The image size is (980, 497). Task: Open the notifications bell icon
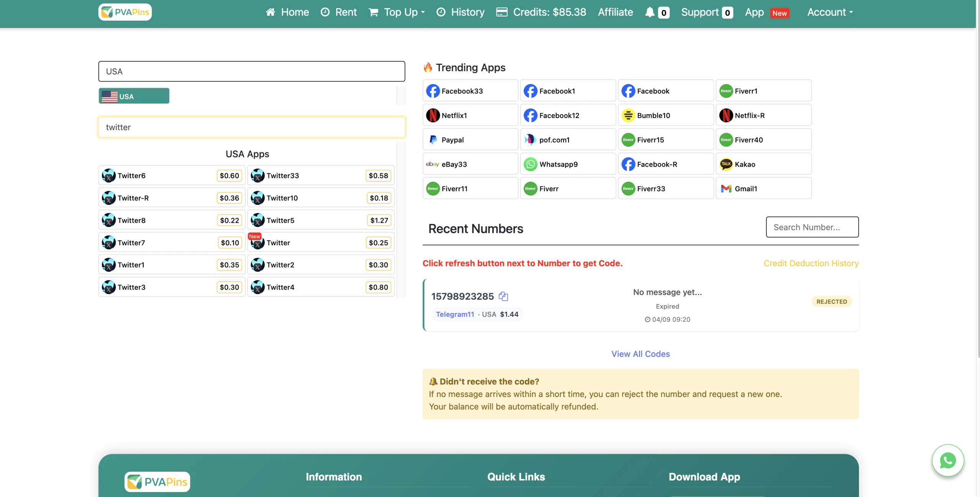pos(650,12)
